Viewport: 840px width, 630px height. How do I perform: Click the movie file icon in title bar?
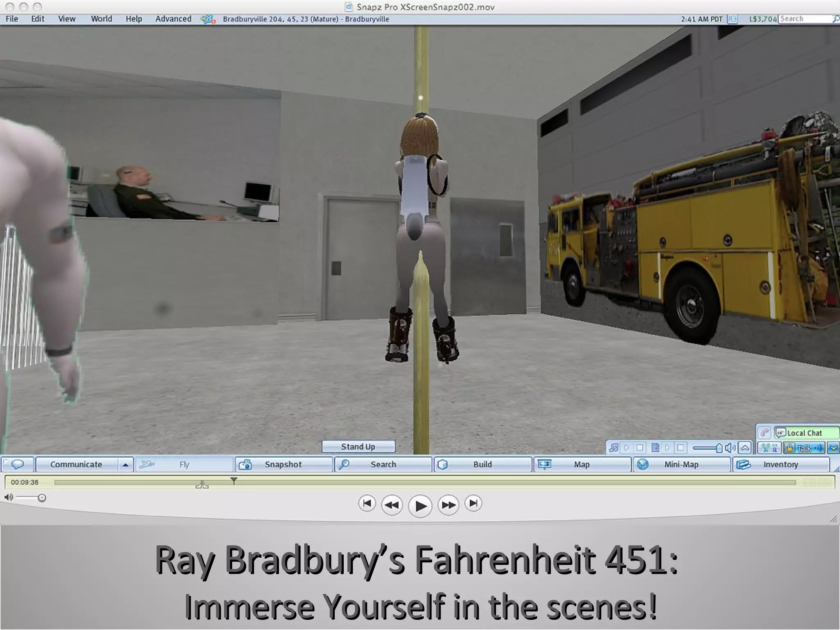click(x=349, y=7)
